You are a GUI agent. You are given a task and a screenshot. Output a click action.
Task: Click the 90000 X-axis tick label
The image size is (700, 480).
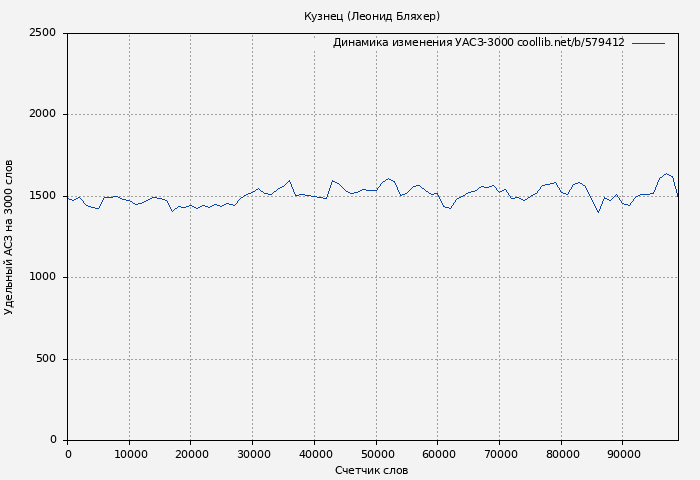pos(623,454)
